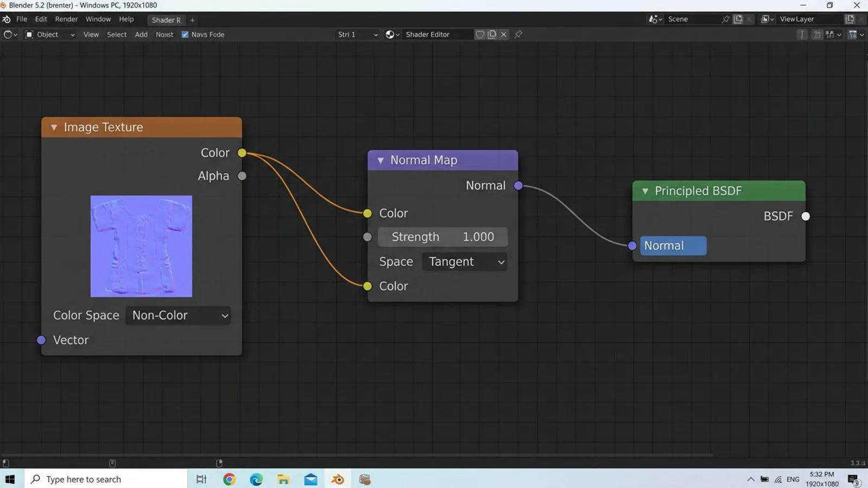Collapse the Normal Map node triangle
Viewport: 868px width, 488px height.
point(380,160)
